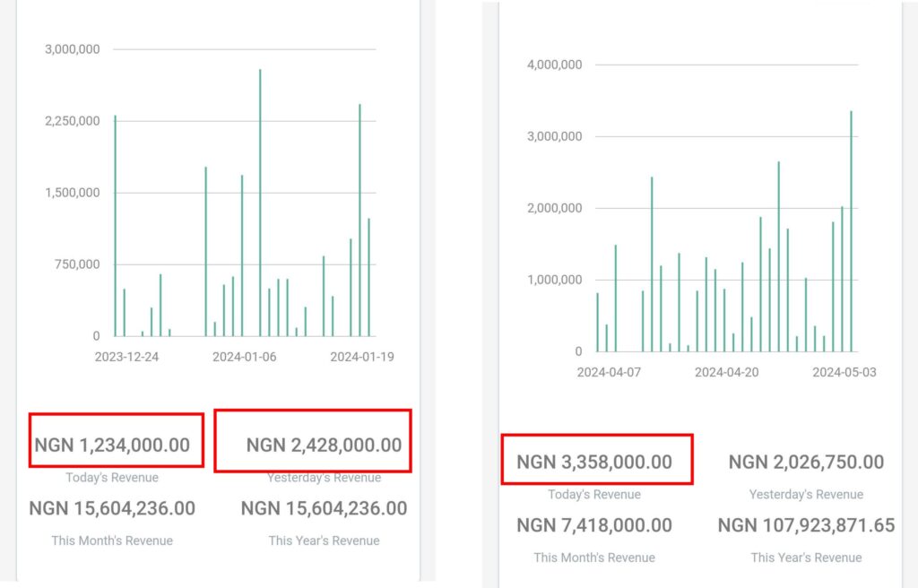The width and height of the screenshot is (918, 588).
Task: Click the 2024-04-07 axis date label
Action: (609, 373)
